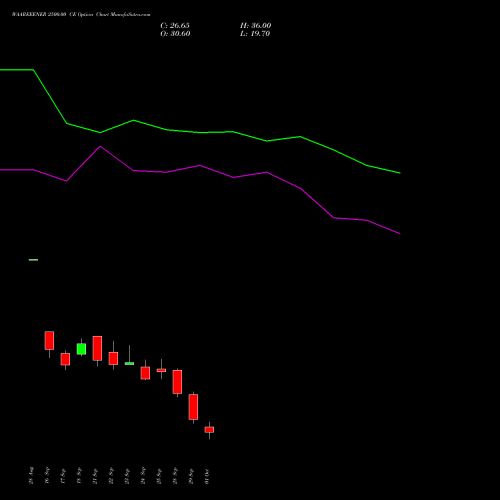Select the 16 Sep date label
This screenshot has height=500, width=500.
click(47, 475)
